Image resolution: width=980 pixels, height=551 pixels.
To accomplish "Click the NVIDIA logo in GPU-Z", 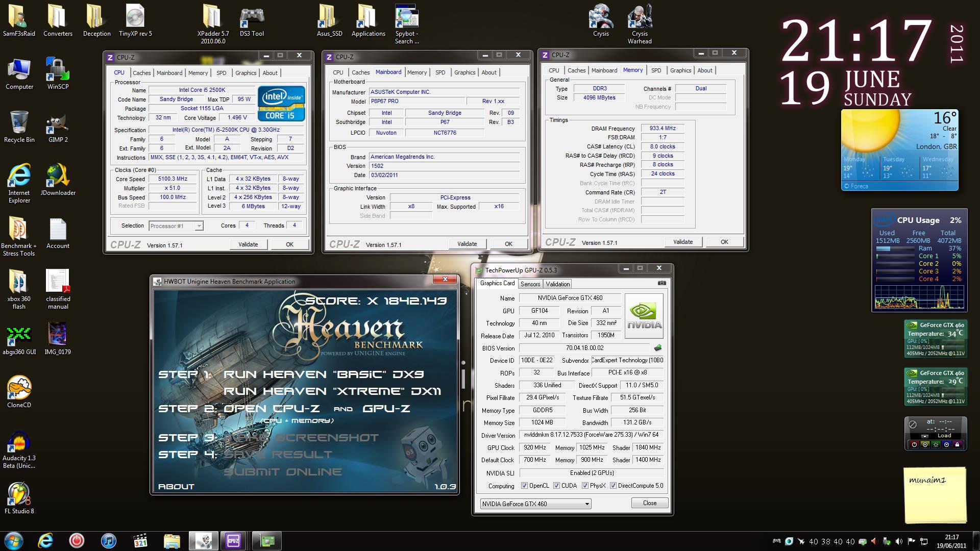I will point(644,316).
